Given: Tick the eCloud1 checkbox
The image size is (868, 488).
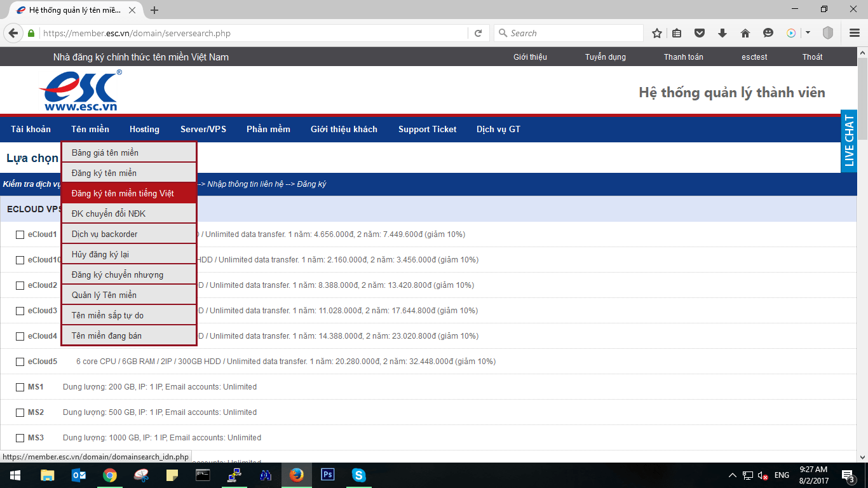Looking at the screenshot, I should pos(20,234).
